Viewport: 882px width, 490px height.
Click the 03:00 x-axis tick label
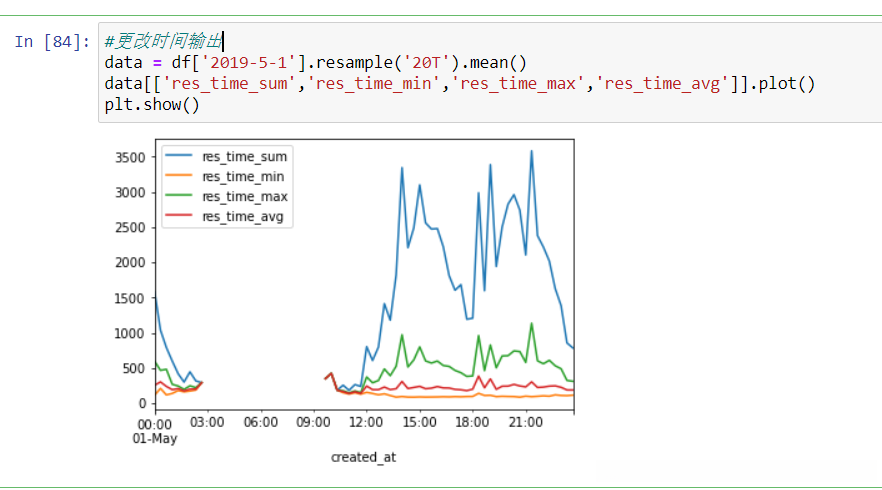click(207, 422)
